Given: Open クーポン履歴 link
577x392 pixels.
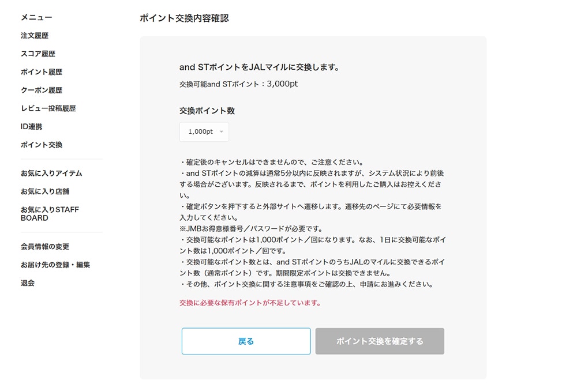Looking at the screenshot, I should click(42, 90).
